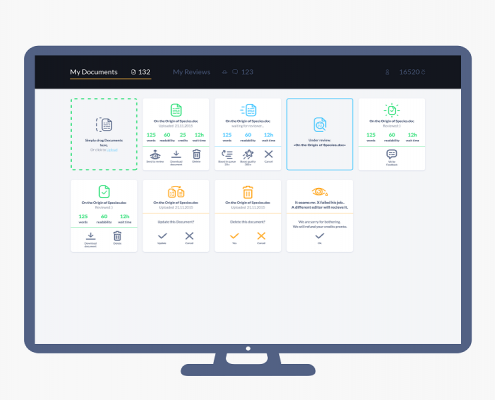The width and height of the screenshot is (495, 400).
Task: Cancel the document update prompt
Action: click(189, 238)
